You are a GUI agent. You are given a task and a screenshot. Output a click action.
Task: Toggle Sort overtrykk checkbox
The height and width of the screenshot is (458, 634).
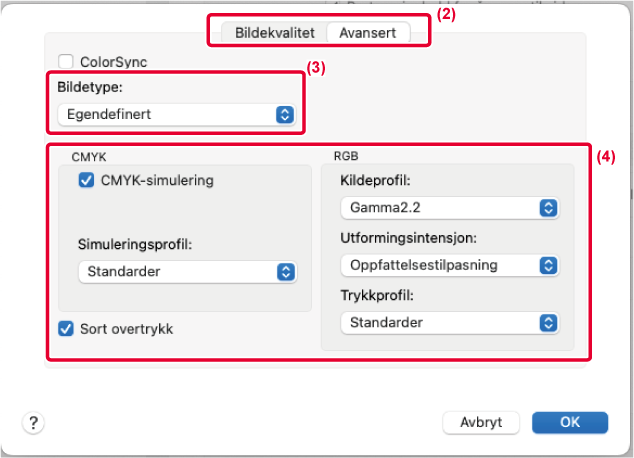[x=66, y=329]
